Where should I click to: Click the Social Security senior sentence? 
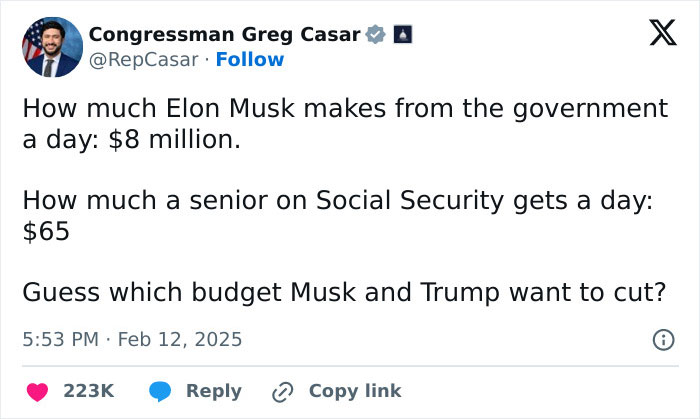click(x=337, y=200)
